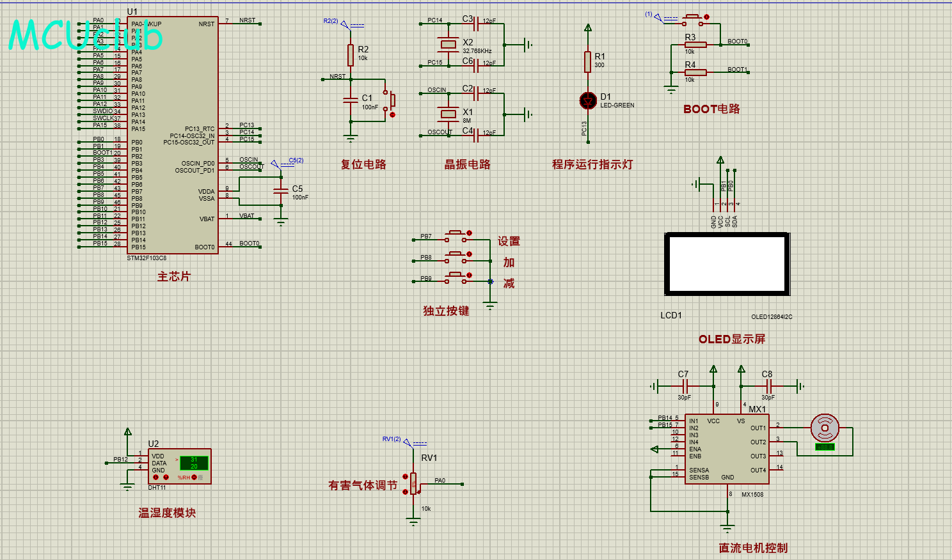Select the DC motor symbol
The height and width of the screenshot is (560, 952).
pyautogui.click(x=825, y=428)
